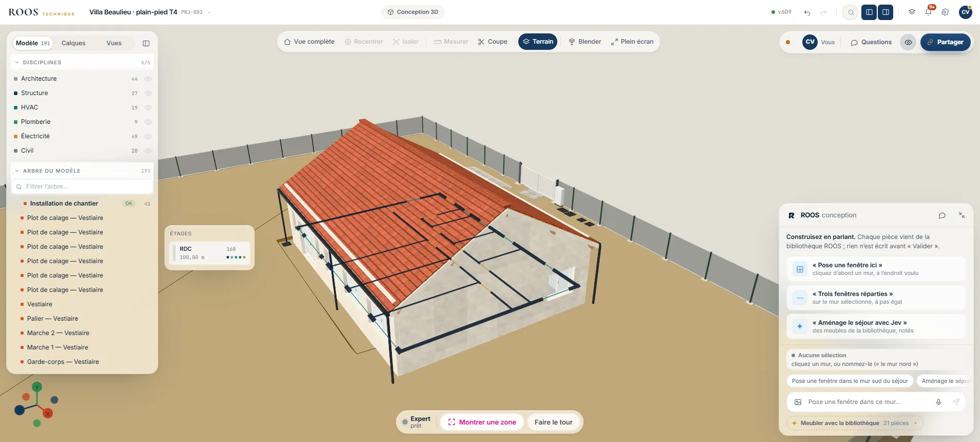Click the Plomberie green color swatch
Screen dimensions: 980x442
tap(16, 122)
